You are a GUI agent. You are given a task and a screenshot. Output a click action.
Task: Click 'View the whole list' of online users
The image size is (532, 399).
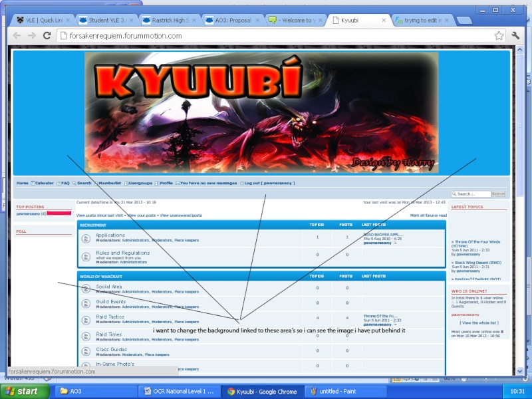(479, 323)
